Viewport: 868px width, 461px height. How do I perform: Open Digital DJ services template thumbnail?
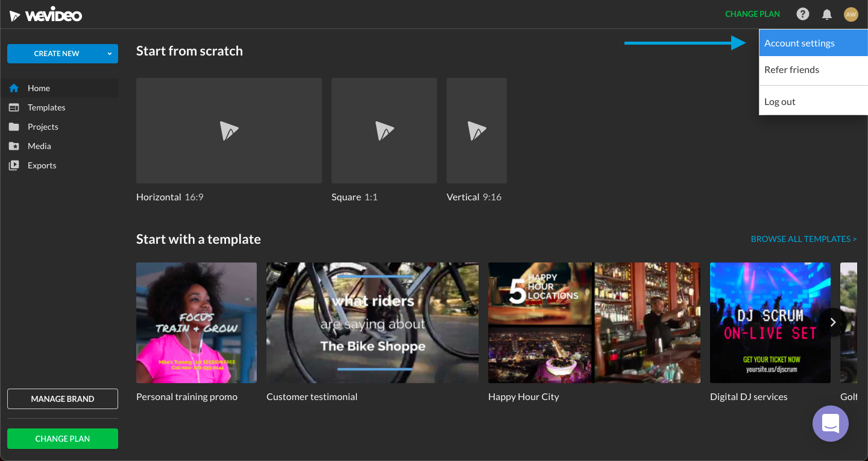(x=770, y=323)
